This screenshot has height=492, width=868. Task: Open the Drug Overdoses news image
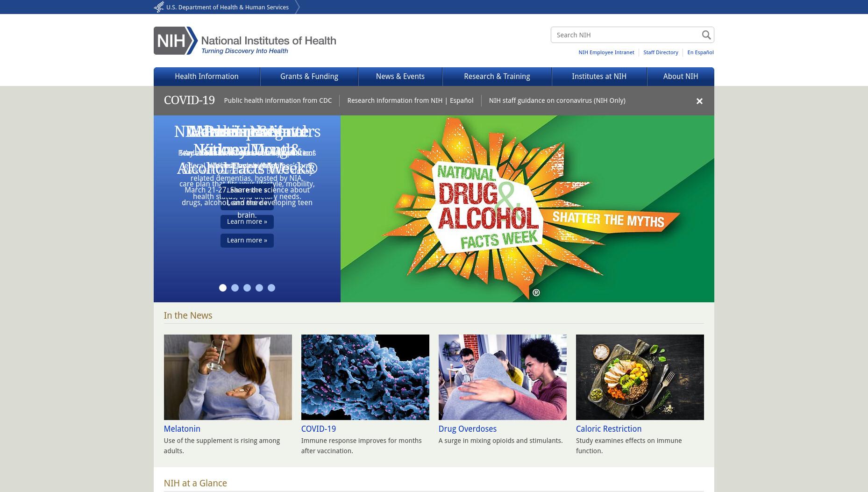pos(503,377)
